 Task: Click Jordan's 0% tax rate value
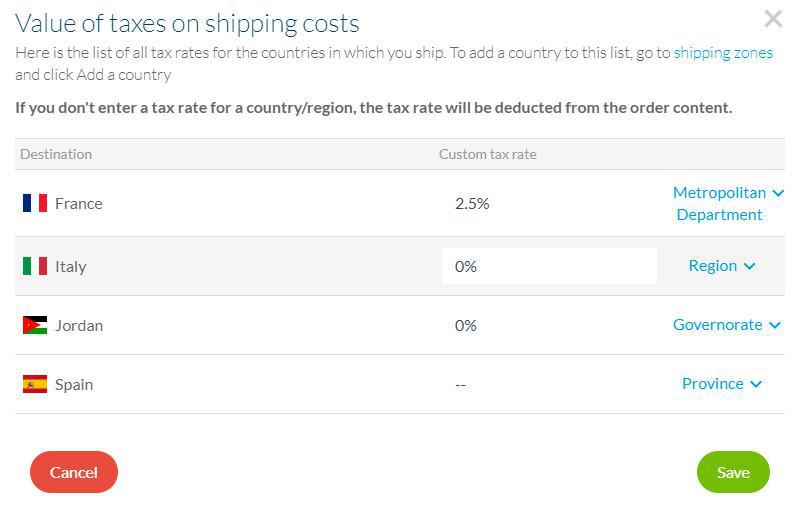[466, 325]
